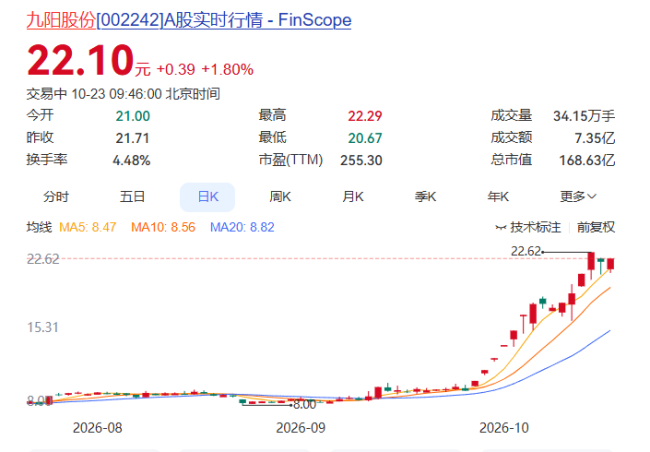Click the trading time 10-23 09:46:00 text
This screenshot has height=452, width=650.
click(x=116, y=94)
